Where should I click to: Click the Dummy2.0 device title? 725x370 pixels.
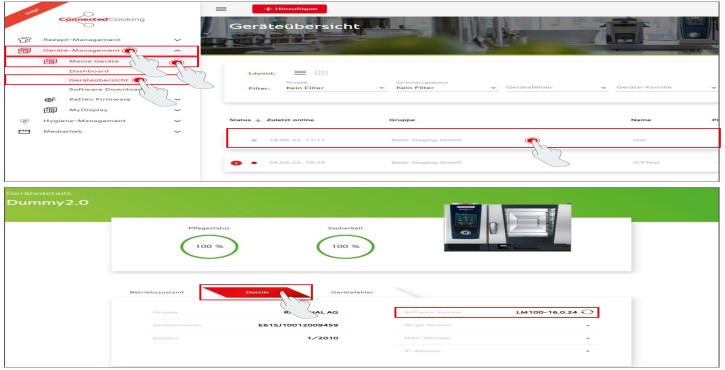point(47,203)
